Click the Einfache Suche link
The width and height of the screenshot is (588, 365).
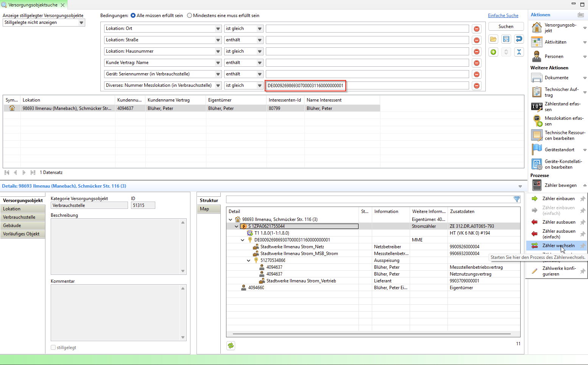click(503, 16)
